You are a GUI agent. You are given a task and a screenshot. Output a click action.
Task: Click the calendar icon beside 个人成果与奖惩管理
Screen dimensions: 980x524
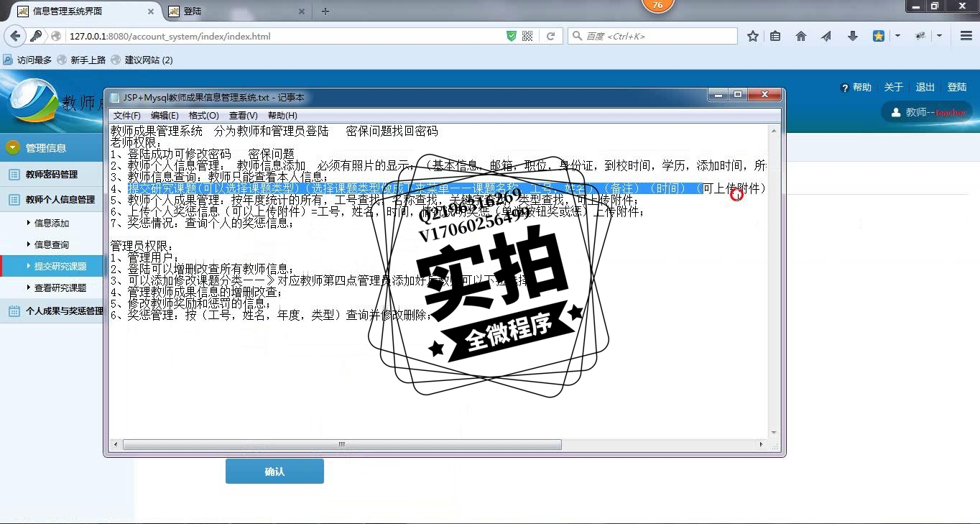coord(14,311)
